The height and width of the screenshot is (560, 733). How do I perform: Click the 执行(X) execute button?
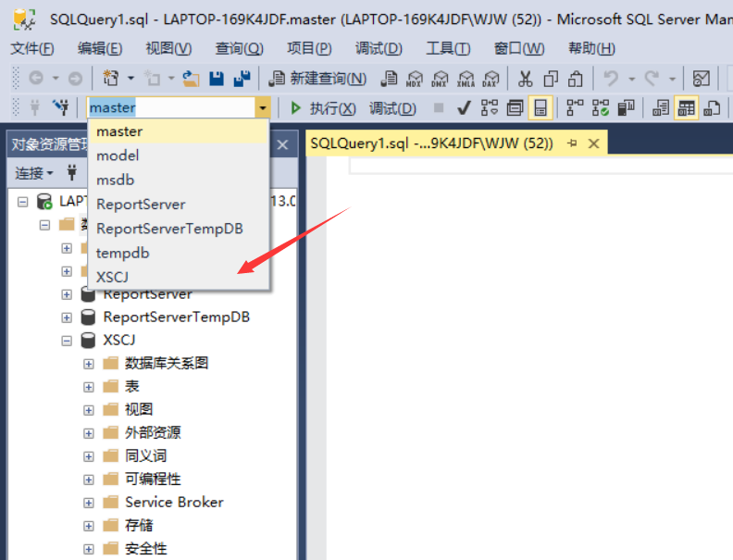tap(323, 108)
